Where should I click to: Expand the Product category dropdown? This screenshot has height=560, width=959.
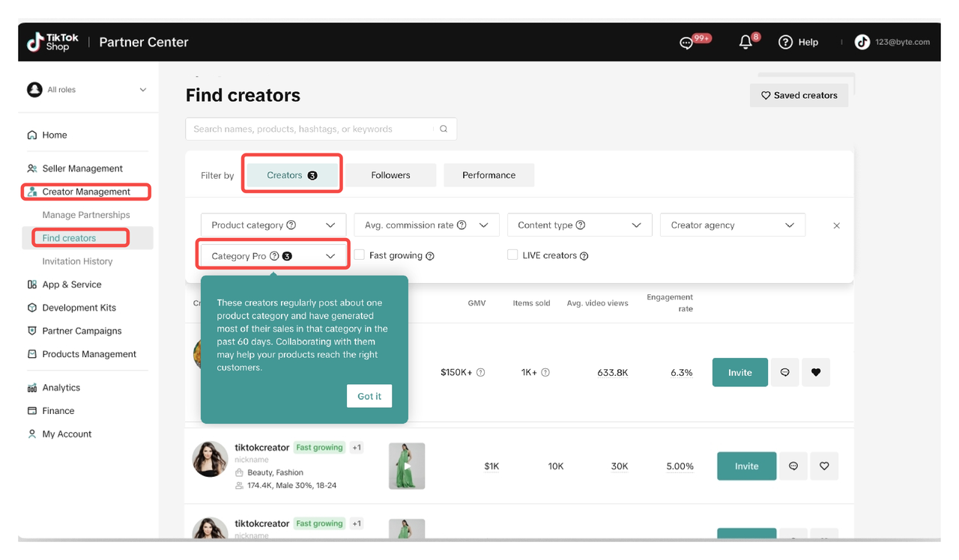(x=273, y=225)
